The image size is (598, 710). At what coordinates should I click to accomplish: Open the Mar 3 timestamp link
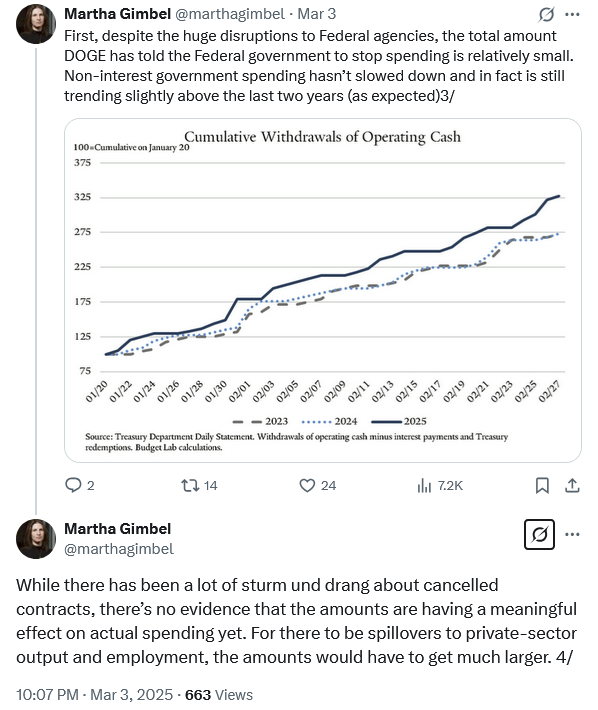pos(316,14)
